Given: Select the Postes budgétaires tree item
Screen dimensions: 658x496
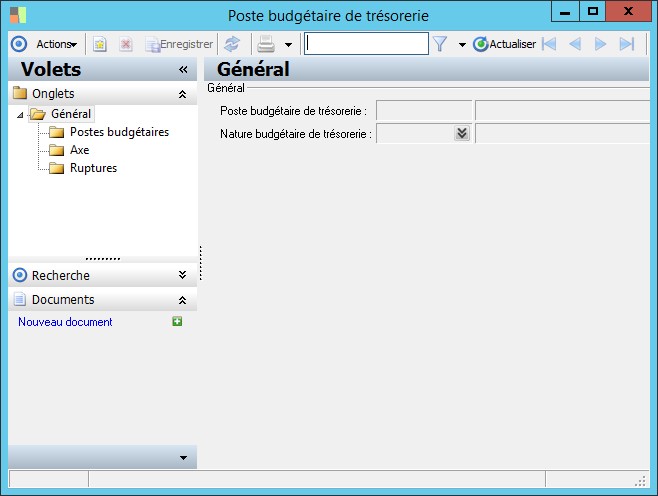Looking at the screenshot, I should click(119, 132).
